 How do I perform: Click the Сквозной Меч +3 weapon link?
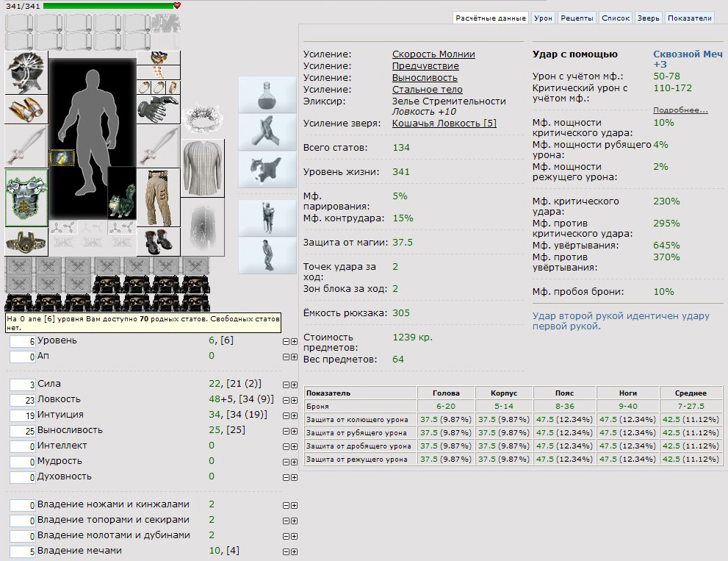pyautogui.click(x=688, y=59)
